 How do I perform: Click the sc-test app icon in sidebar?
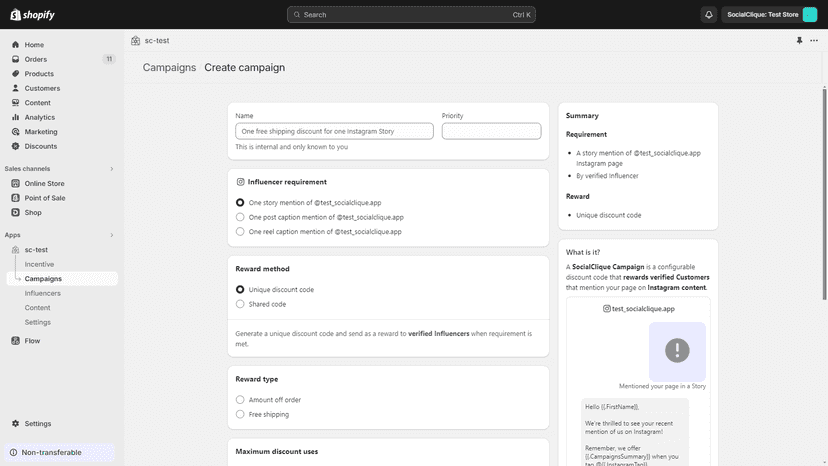point(15,249)
